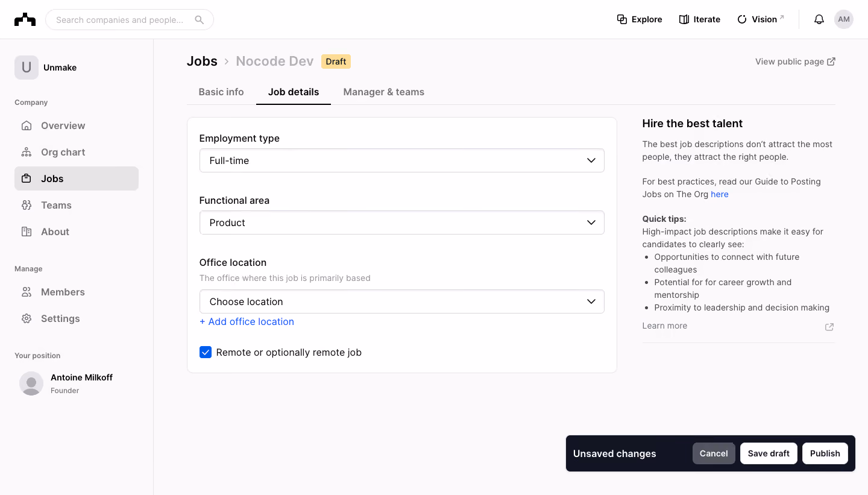
Task: Click the Jobs breadcrumb heading
Action: pos(202,61)
